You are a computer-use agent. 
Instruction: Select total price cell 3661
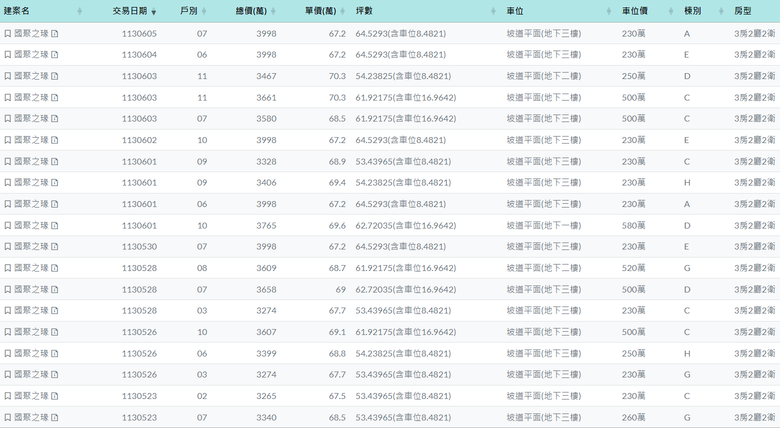point(266,98)
